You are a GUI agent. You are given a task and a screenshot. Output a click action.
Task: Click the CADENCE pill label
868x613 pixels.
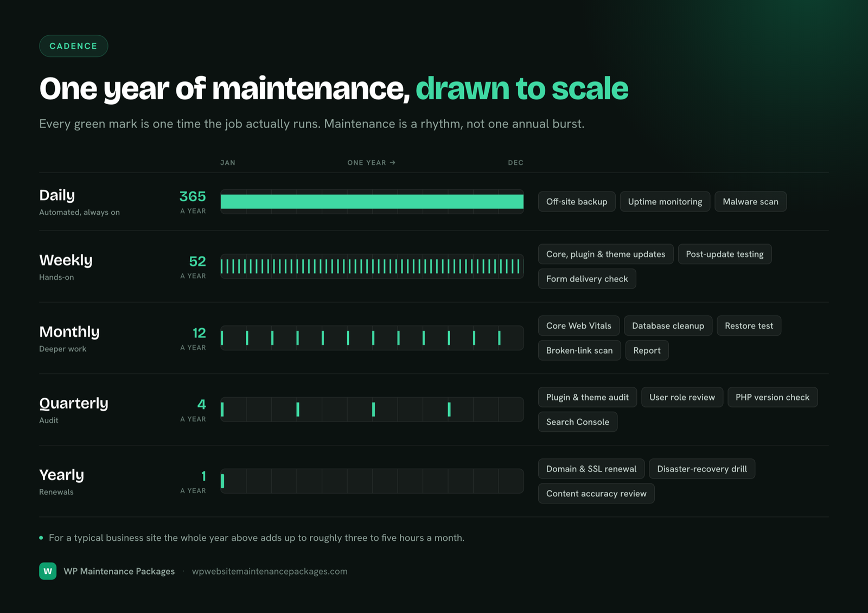(73, 46)
